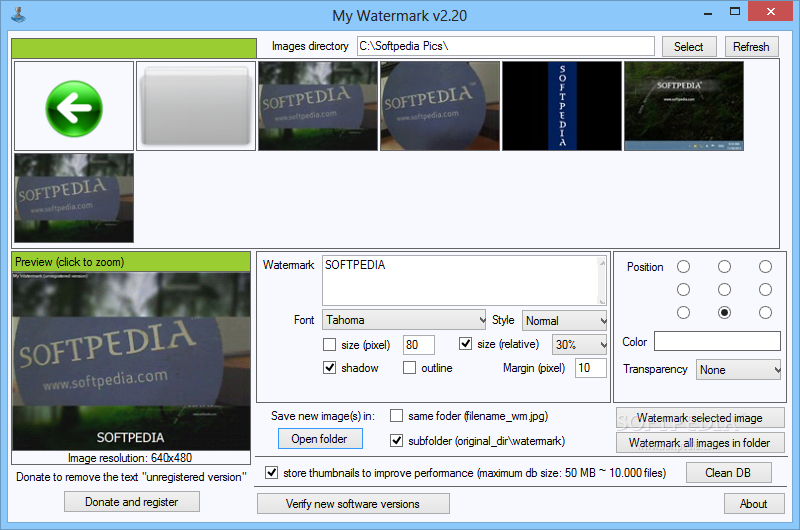Toggle subfolder (original_dir\watermark) checkbox

coord(396,440)
